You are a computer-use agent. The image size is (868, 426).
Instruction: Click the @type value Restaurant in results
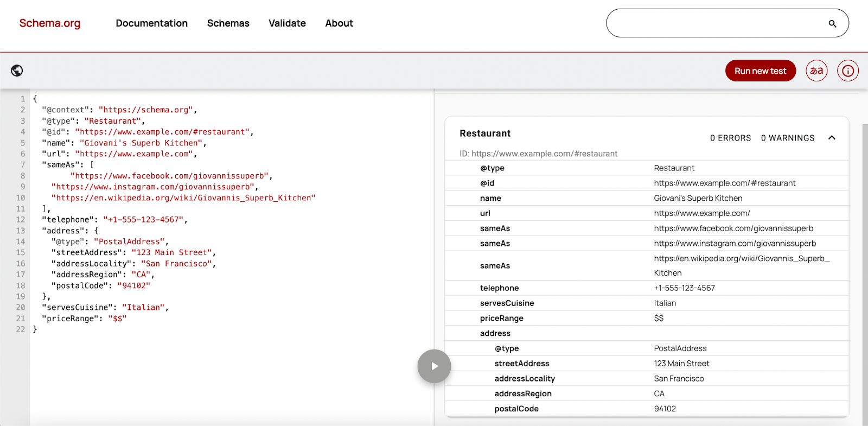674,168
